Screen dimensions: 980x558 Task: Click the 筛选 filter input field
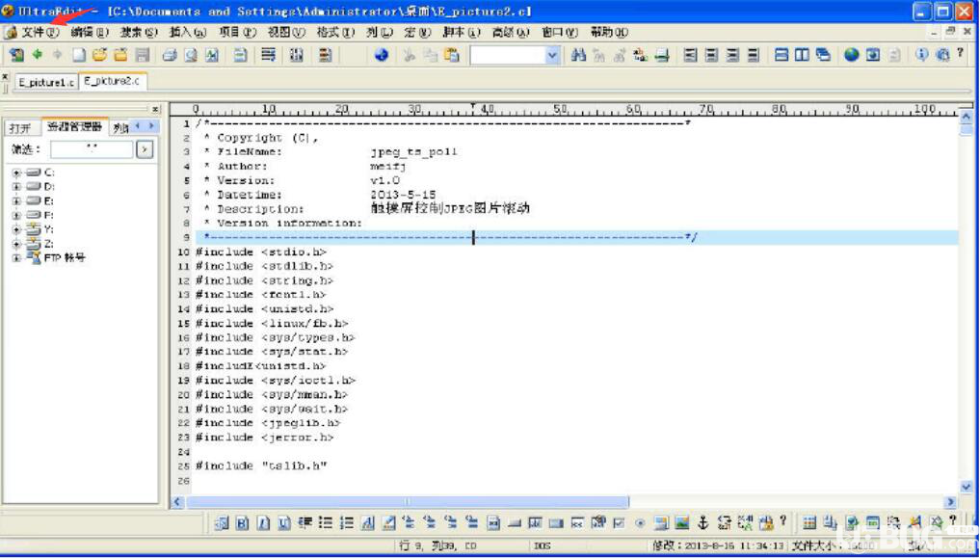click(x=92, y=149)
